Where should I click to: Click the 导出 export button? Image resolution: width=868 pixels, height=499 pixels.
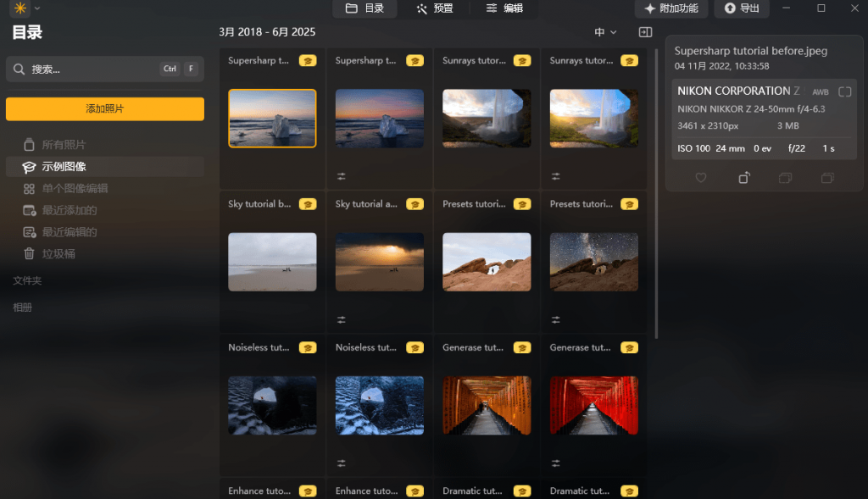point(741,8)
